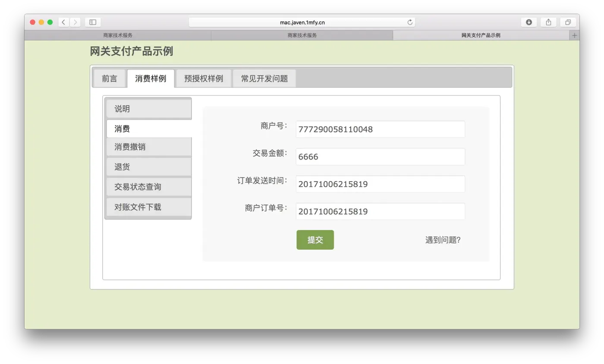This screenshot has height=364, width=604.
Task: Select 消费撤销 in the sidebar
Action: click(x=148, y=147)
